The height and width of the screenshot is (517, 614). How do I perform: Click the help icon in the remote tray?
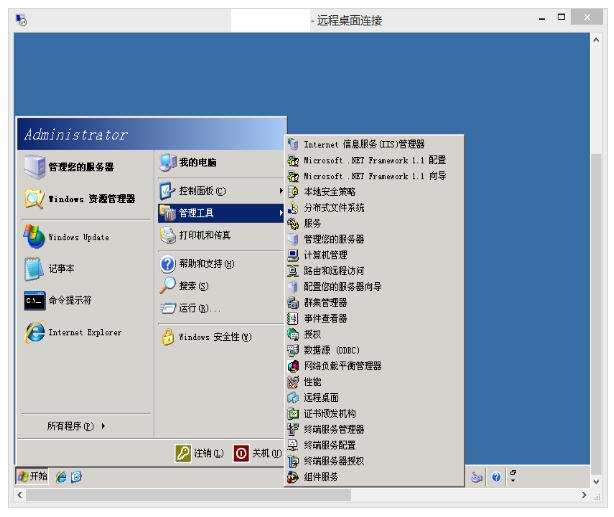(496, 477)
